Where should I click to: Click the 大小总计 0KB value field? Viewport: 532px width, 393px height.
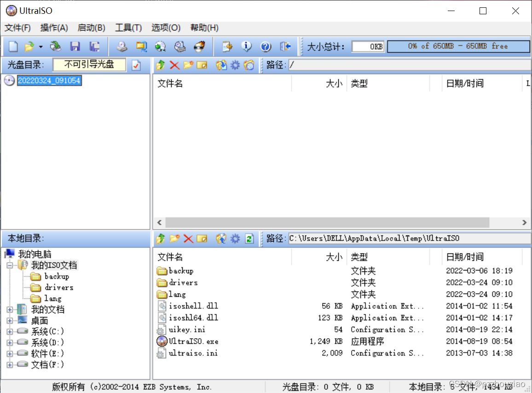[368, 46]
